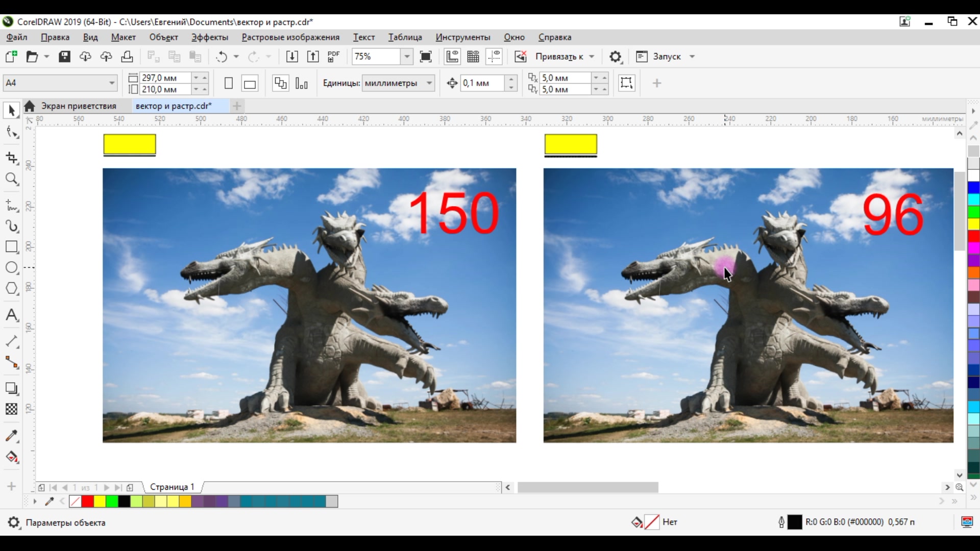Select the Color Eyedropper tool
The width and height of the screenshot is (980, 551).
[x=12, y=436]
